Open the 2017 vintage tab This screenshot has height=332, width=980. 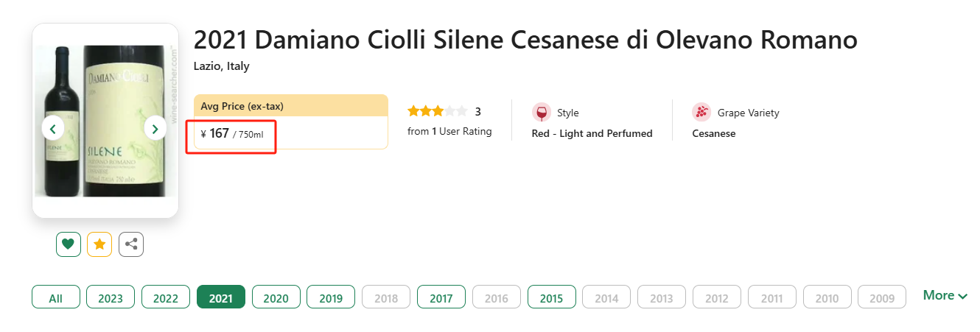pos(441,297)
